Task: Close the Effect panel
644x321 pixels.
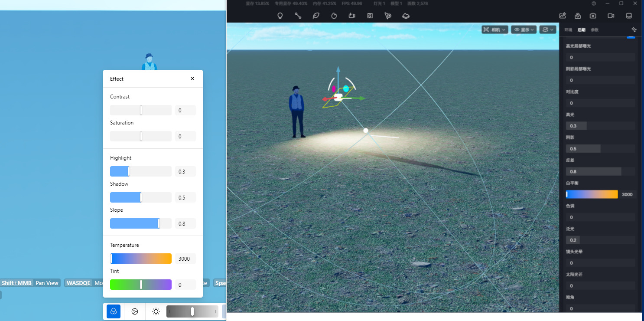Action: click(192, 79)
